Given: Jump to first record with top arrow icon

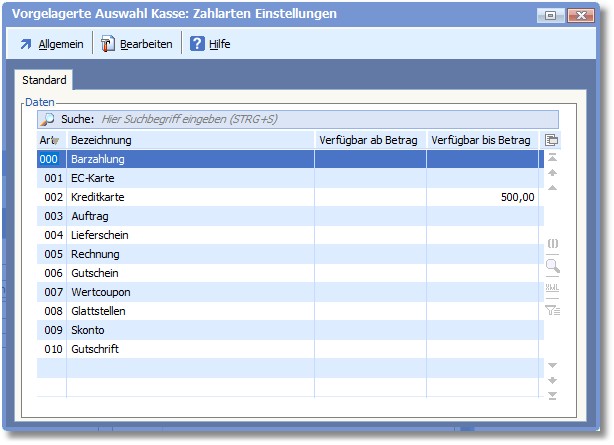Looking at the screenshot, I should click(x=552, y=158).
